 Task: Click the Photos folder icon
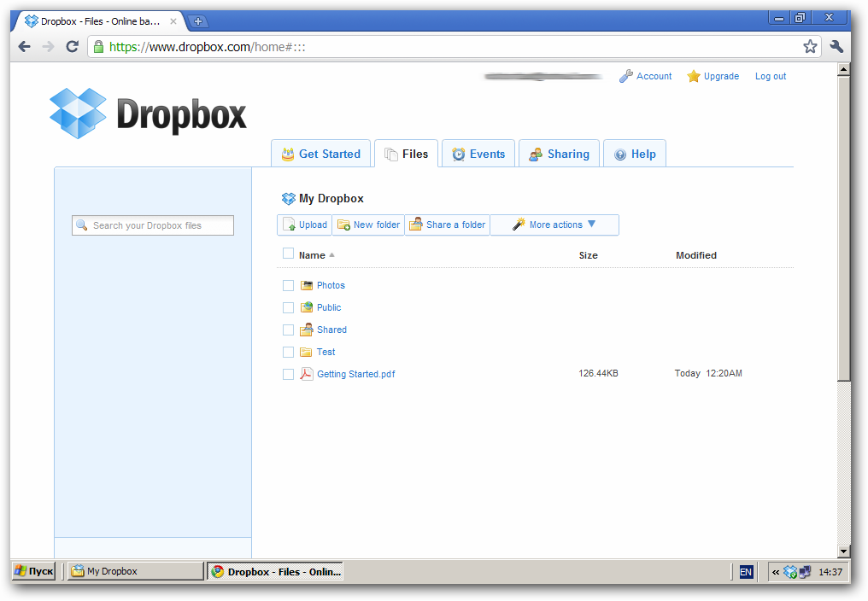[306, 285]
